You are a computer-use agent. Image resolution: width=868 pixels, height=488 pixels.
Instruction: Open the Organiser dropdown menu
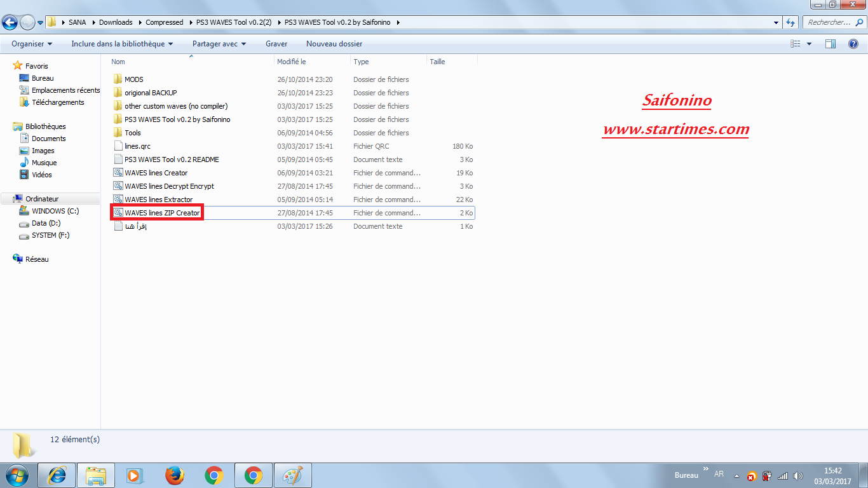pyautogui.click(x=32, y=44)
